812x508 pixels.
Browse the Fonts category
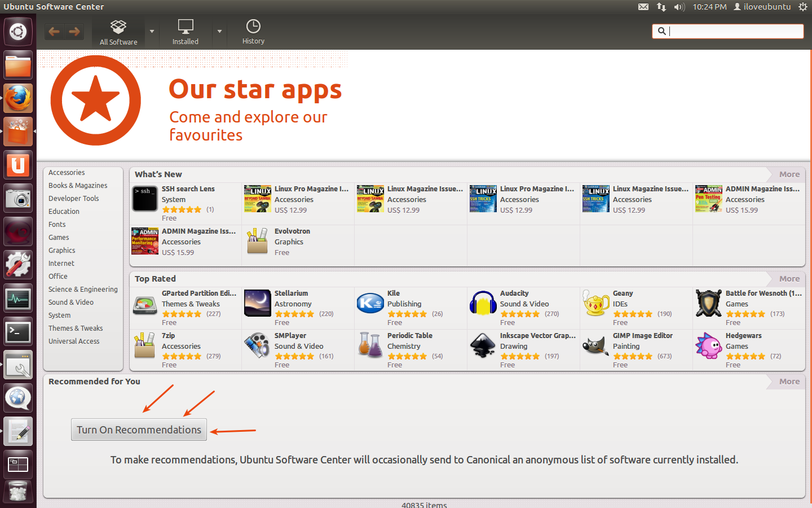tap(57, 225)
